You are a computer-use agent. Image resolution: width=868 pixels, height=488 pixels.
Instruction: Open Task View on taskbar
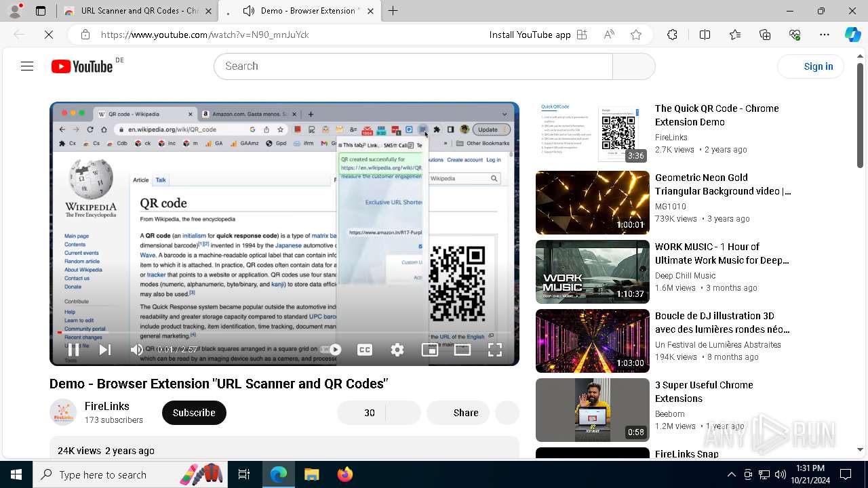[244, 475]
